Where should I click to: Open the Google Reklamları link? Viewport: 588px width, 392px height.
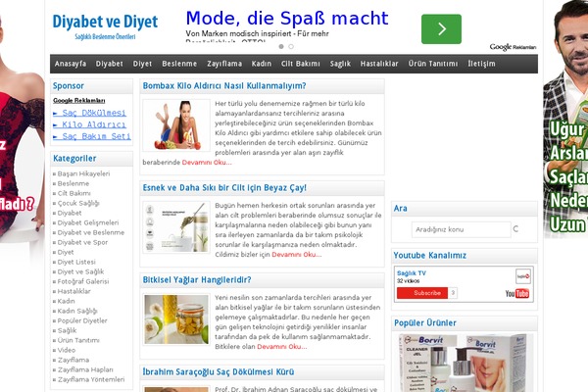[x=79, y=101]
